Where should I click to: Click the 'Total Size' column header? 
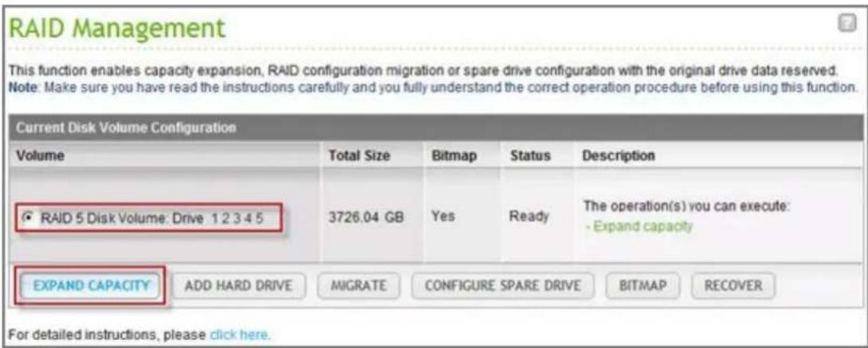[358, 156]
